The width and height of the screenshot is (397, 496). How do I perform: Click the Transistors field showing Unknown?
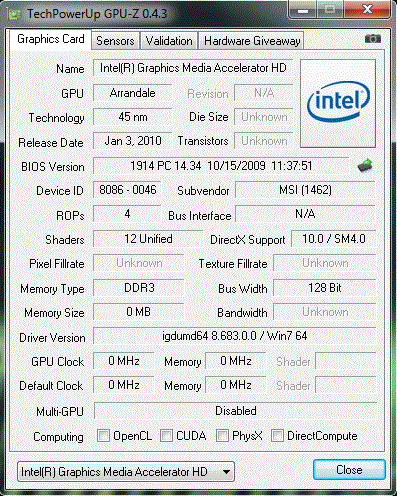pos(264,141)
